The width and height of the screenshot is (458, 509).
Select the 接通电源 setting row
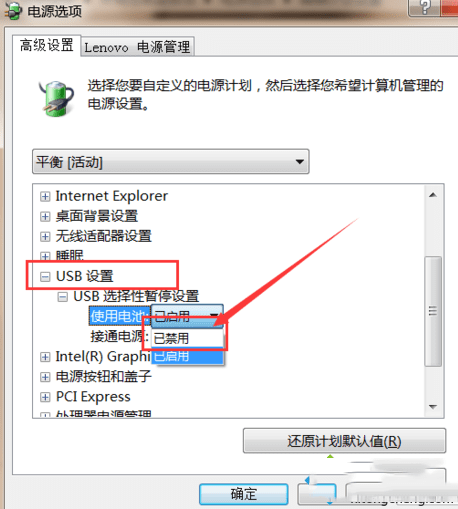[119, 337]
